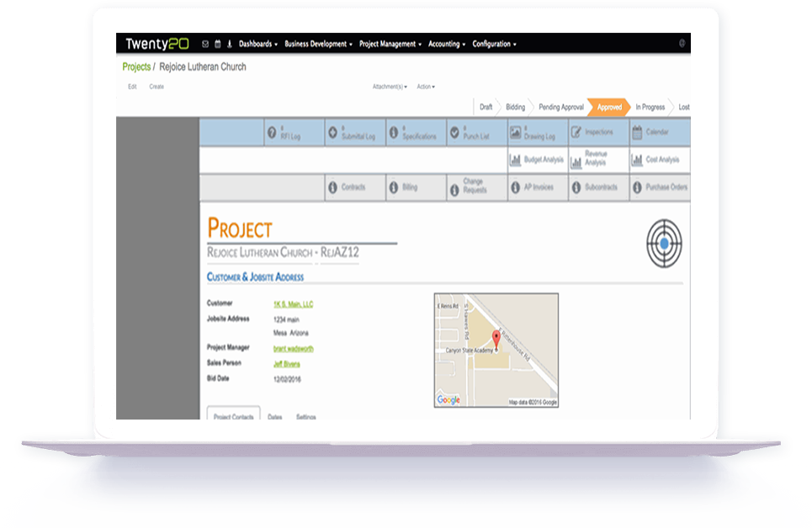
Task: Click the Google map thumbnail
Action: pos(496,350)
